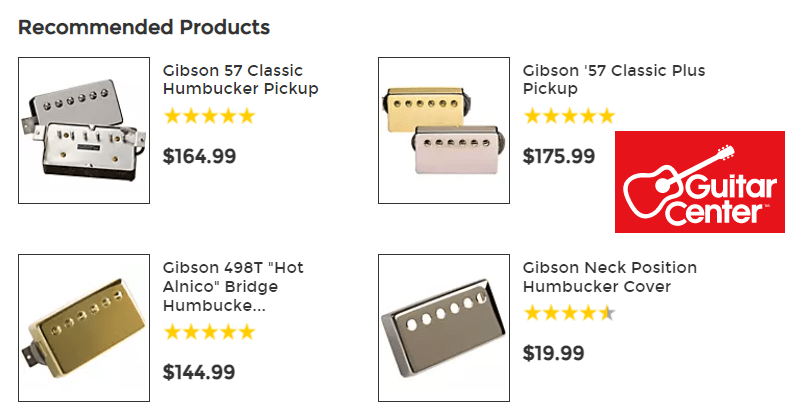Screen dimensions: 797x416
Task: Open the Gibson 57 Classic Humbucker Pickup thumbnail
Action: pos(84,130)
